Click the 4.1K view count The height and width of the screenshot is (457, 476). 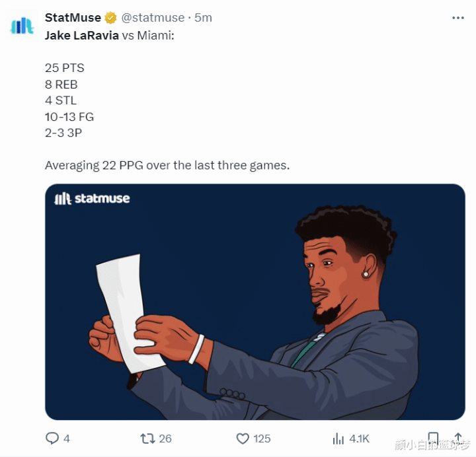tap(359, 439)
